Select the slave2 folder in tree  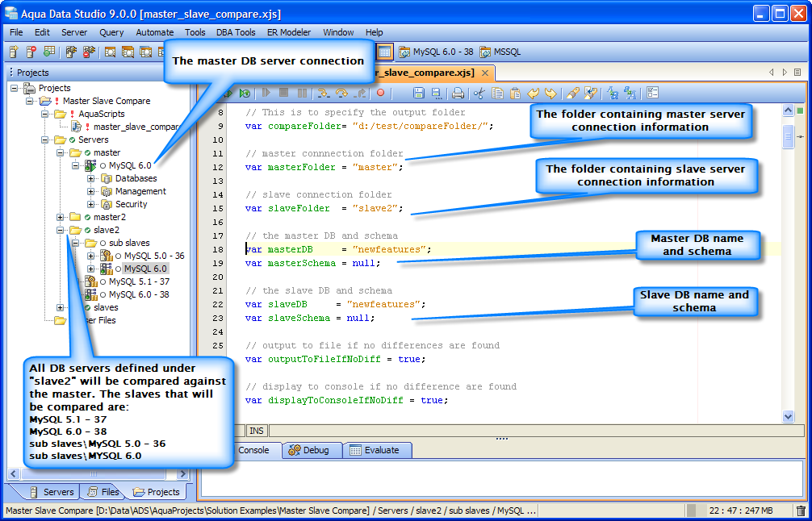coord(107,230)
